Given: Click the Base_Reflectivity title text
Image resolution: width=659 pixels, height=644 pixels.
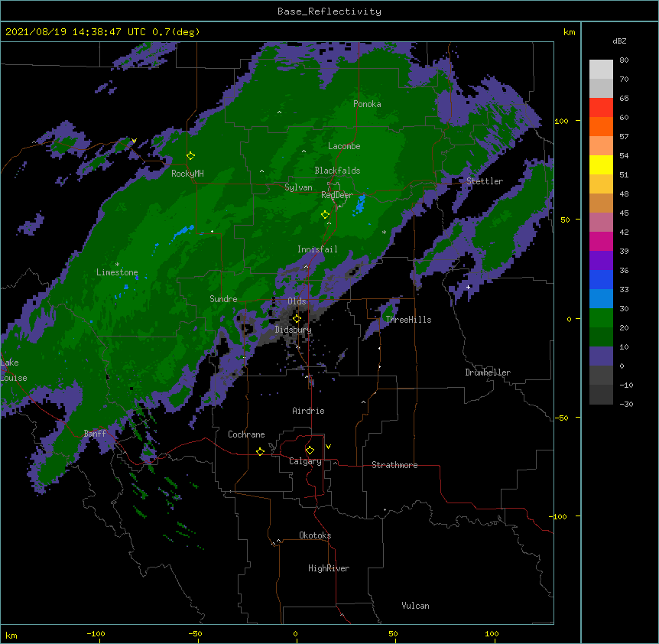Looking at the screenshot, I should (x=329, y=11).
